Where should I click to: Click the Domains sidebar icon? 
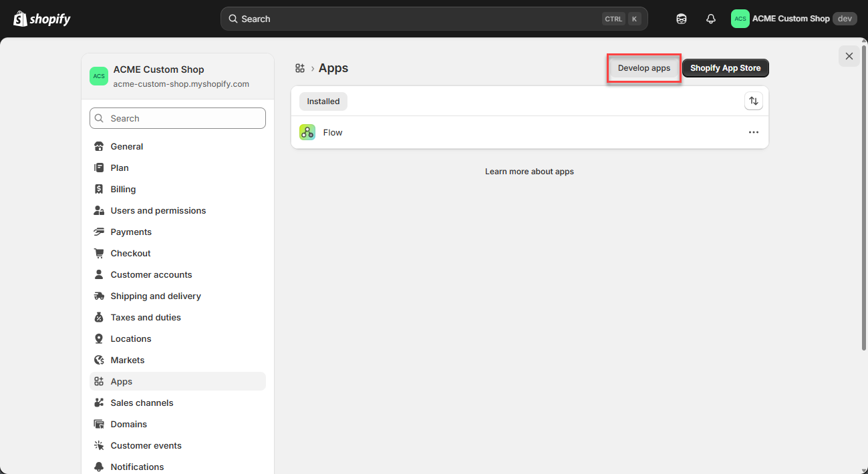point(99,424)
